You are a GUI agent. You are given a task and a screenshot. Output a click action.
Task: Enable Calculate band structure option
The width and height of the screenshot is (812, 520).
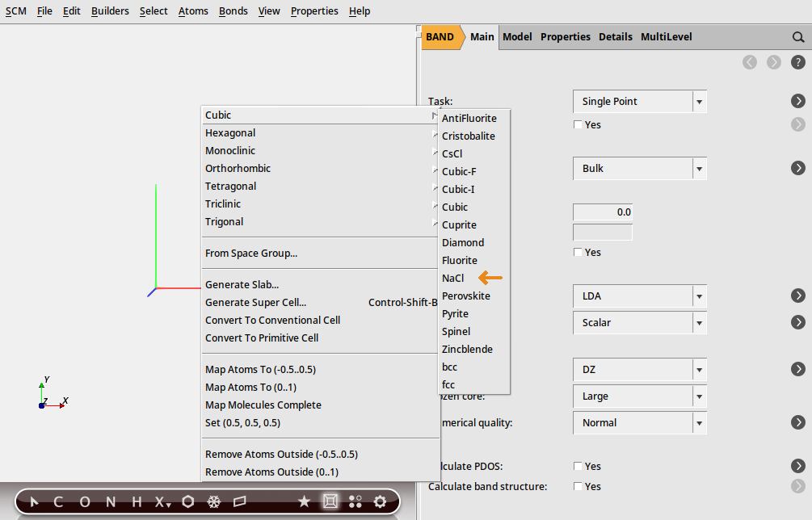point(578,486)
